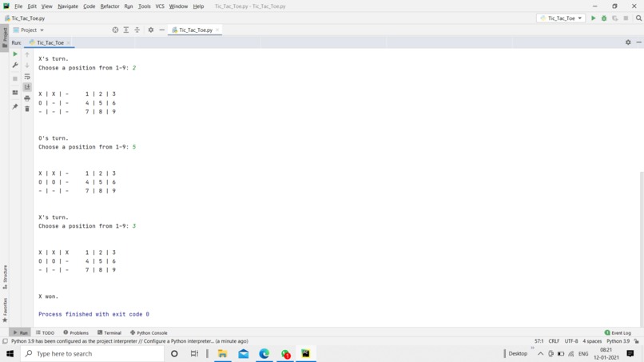The image size is (644, 362).
Task: Open File Explorer from taskbar
Action: (x=223, y=353)
